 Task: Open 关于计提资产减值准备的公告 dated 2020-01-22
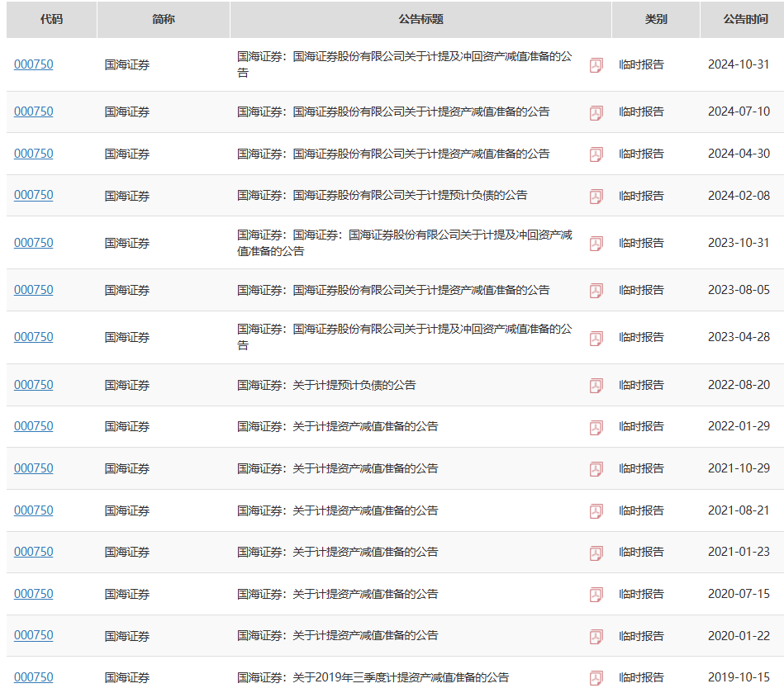point(338,635)
